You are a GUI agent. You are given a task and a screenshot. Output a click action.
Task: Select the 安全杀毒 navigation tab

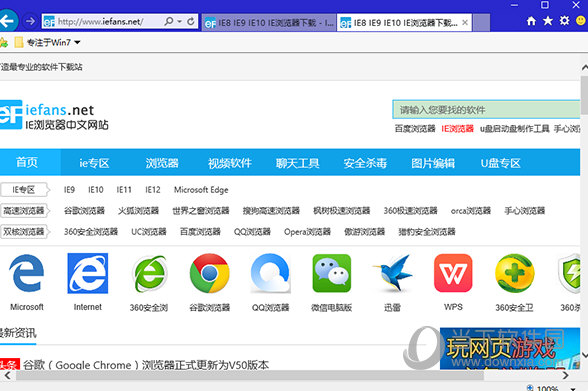(365, 163)
